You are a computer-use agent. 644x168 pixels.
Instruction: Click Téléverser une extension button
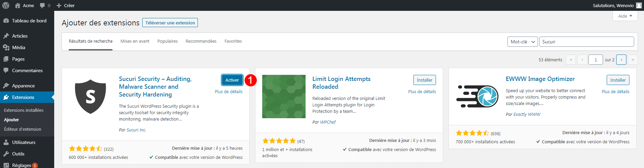tap(170, 23)
